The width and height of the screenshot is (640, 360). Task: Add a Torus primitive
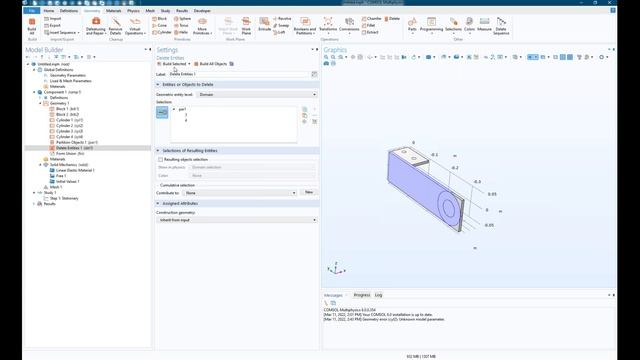coord(181,25)
